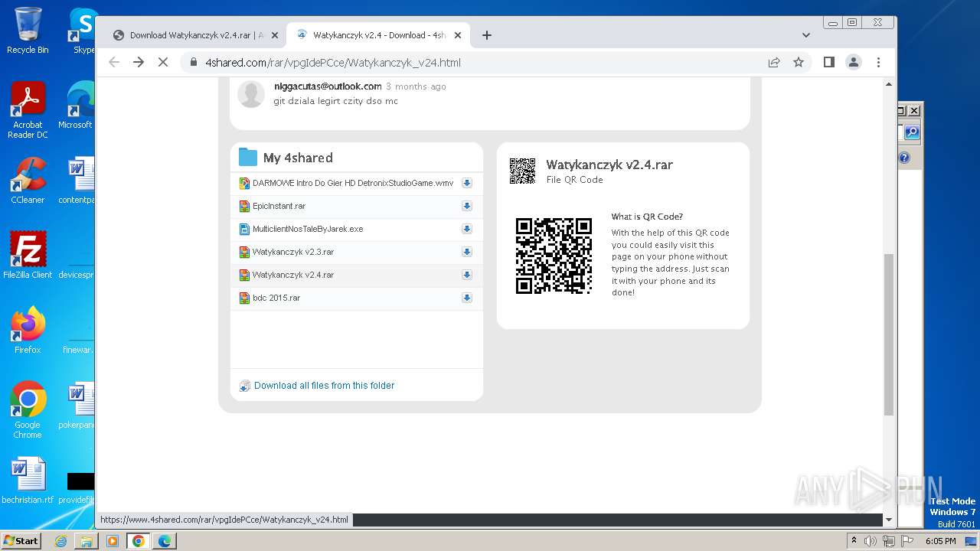Click the small QR code icon
Image resolution: width=980 pixels, height=551 pixels.
click(523, 171)
